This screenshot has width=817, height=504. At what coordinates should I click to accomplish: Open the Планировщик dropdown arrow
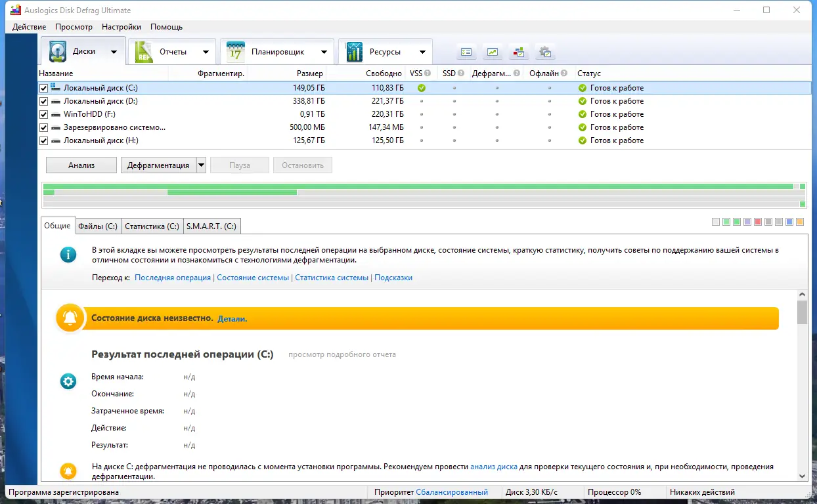(x=324, y=51)
